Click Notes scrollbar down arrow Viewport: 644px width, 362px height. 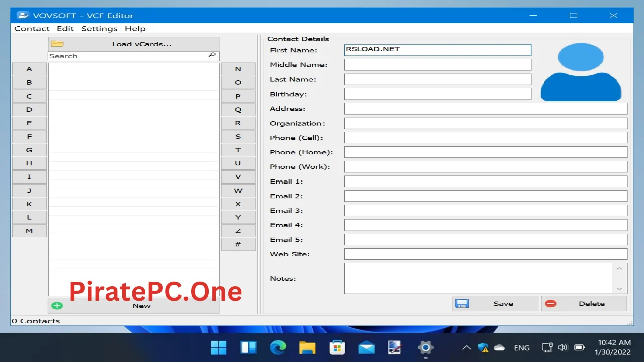[x=619, y=288]
